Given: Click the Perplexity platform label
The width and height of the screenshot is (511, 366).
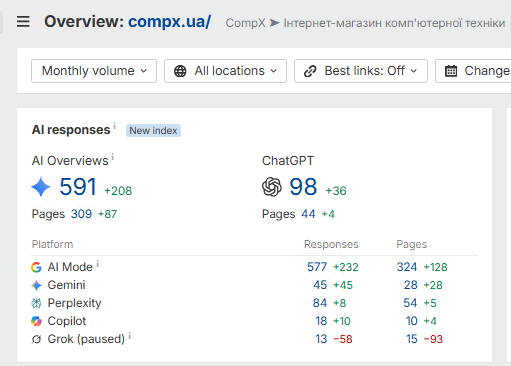Looking at the screenshot, I should coord(74,303).
